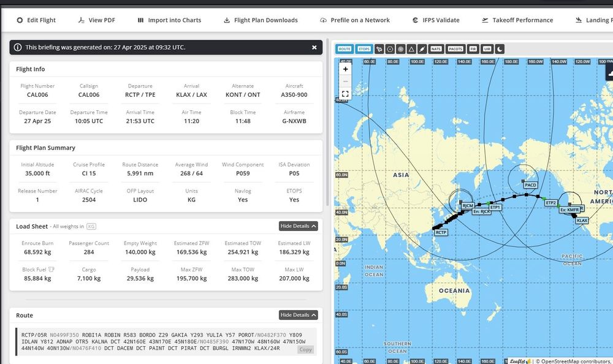Screen dimensions: 613x364
Task: Toggle night mode moon icon on map
Action: tap(500, 48)
